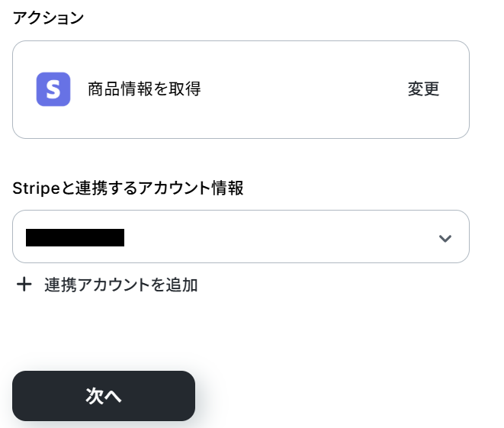Viewport: 504px width, 428px height.
Task: Go to next step with dark 次へ button
Action: pyautogui.click(x=104, y=396)
